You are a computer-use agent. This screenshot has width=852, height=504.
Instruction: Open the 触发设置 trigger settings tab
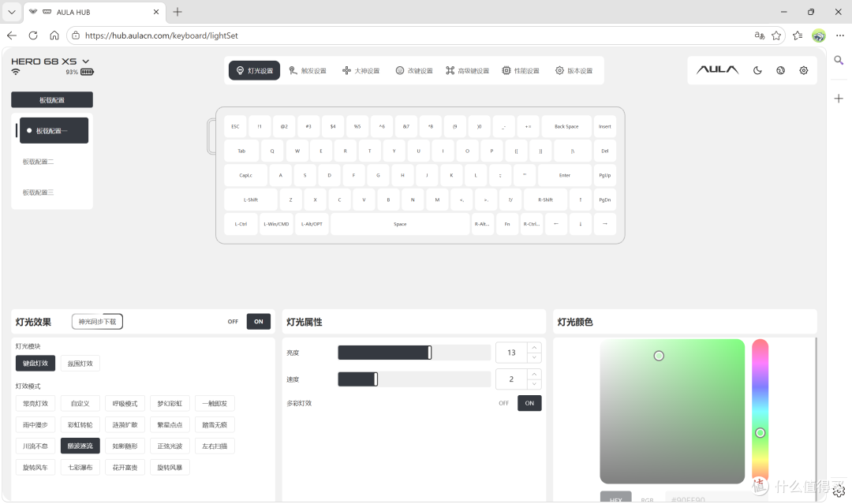click(308, 71)
